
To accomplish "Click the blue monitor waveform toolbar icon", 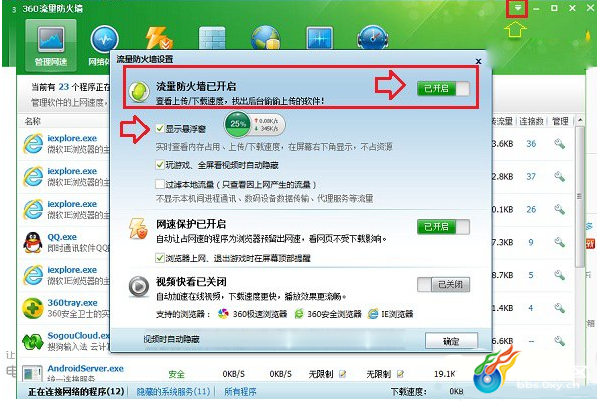I will click(319, 38).
